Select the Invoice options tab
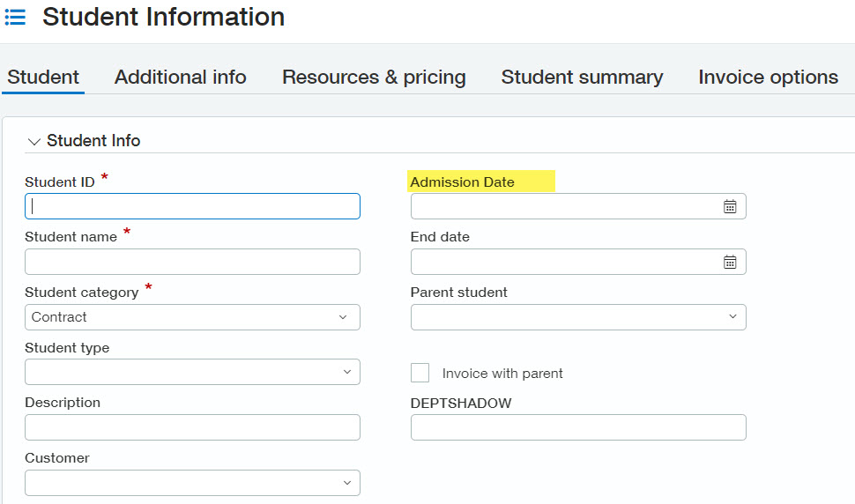855x504 pixels. 768,78
